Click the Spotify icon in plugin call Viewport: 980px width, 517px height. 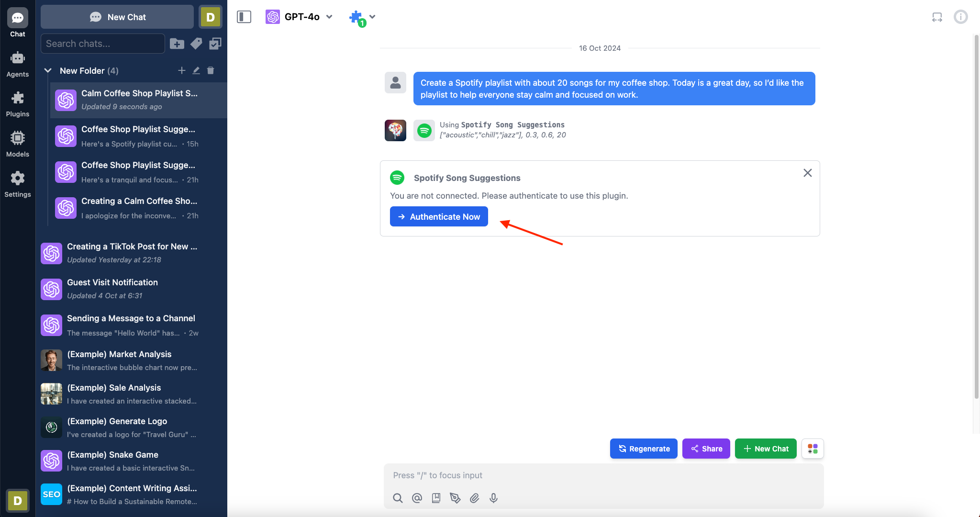[x=424, y=130]
